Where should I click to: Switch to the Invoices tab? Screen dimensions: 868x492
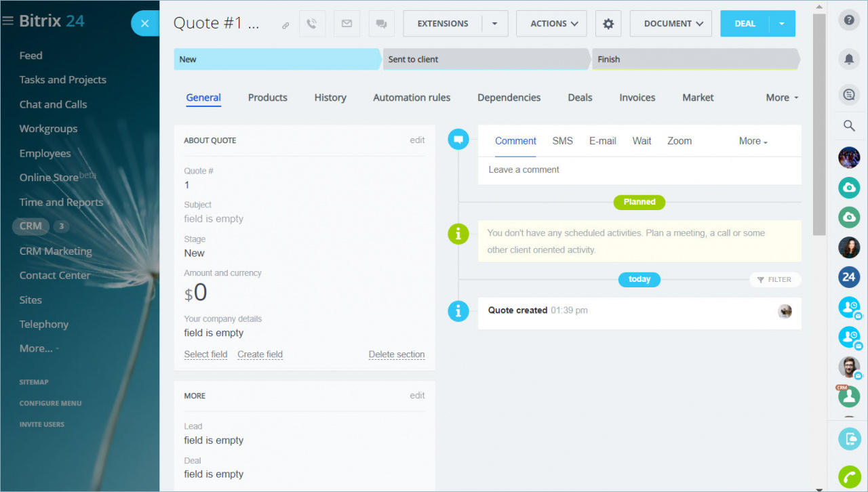click(637, 98)
